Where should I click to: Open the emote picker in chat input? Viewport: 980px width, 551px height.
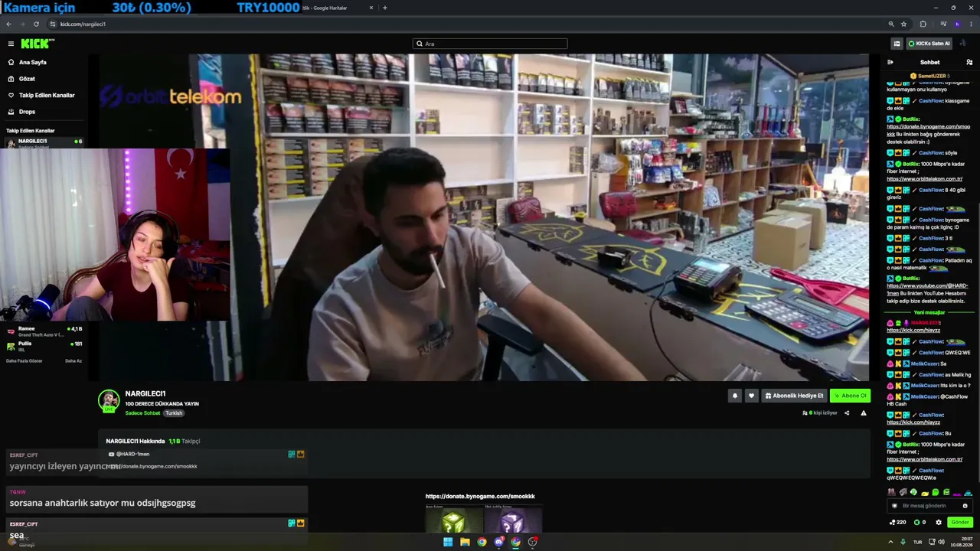965,506
